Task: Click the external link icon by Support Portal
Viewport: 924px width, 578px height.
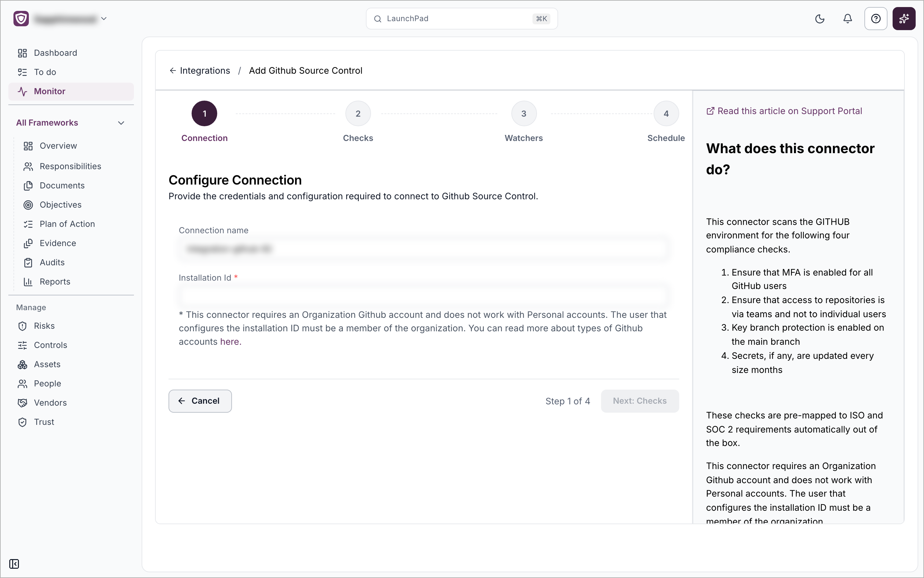Action: [710, 111]
